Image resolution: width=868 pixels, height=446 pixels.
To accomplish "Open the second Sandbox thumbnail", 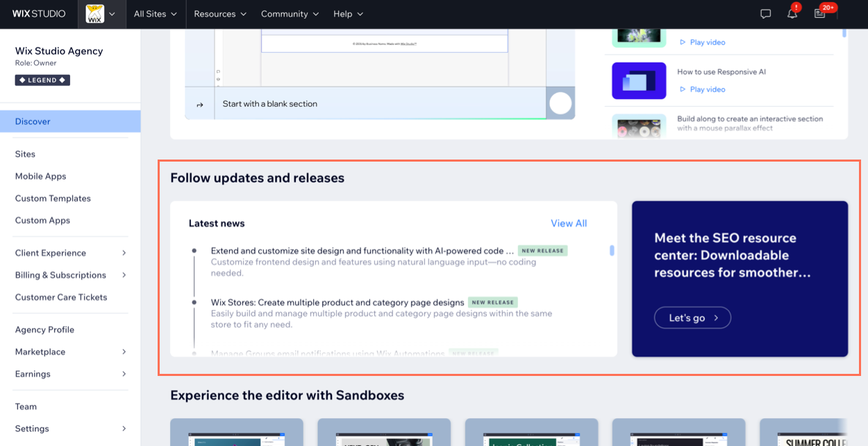I will pos(384,432).
